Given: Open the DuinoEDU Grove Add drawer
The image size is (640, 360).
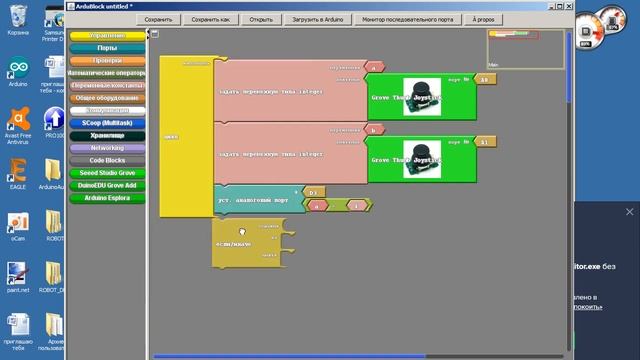Looking at the screenshot, I should 107,185.
